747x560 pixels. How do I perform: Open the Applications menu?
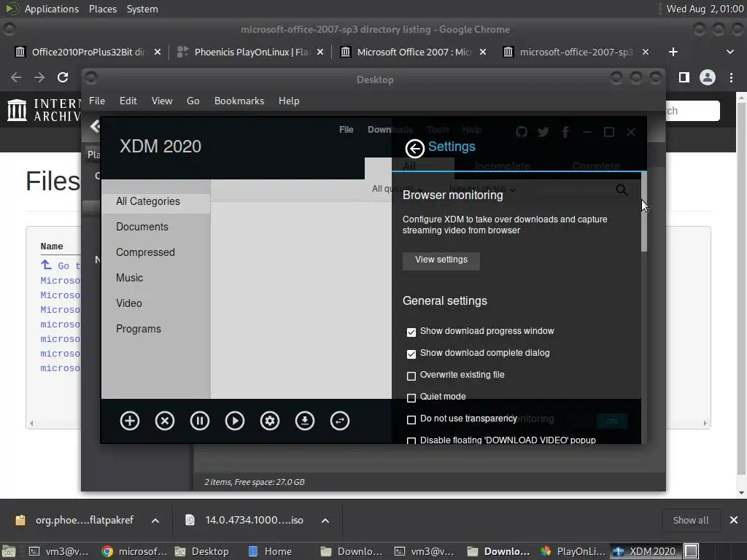point(52,9)
